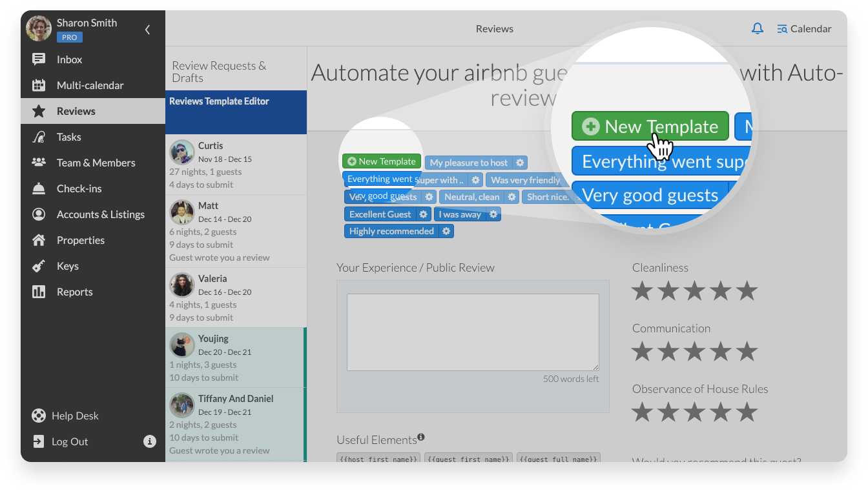
Task: Click the magnified New Template button
Action: (650, 126)
